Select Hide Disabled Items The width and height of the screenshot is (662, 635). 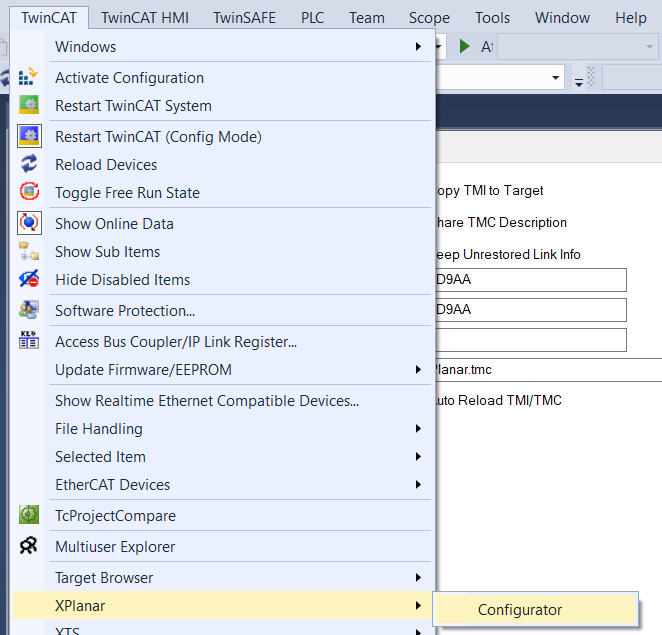(x=224, y=280)
